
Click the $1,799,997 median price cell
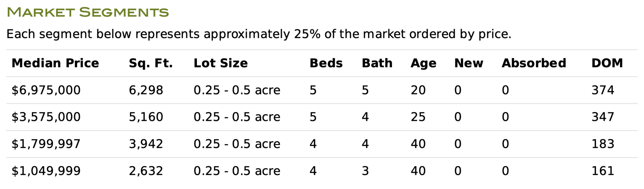click(46, 144)
